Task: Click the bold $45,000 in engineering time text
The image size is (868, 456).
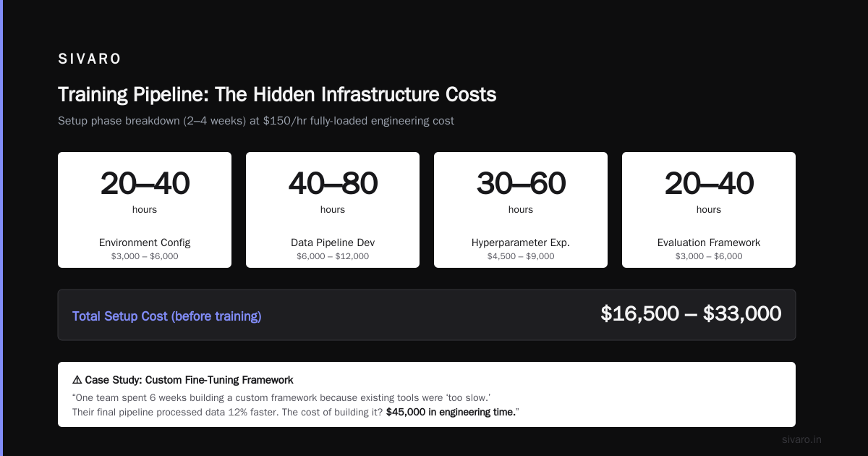Action: [451, 413]
